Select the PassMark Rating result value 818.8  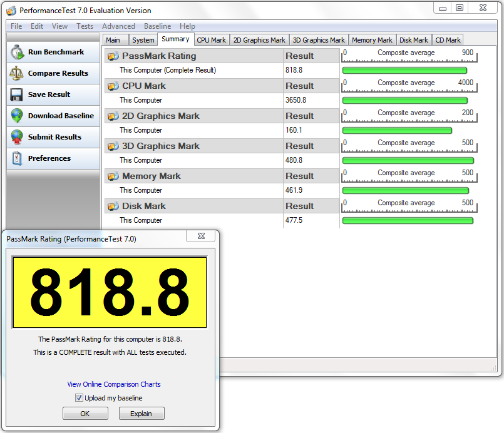294,70
